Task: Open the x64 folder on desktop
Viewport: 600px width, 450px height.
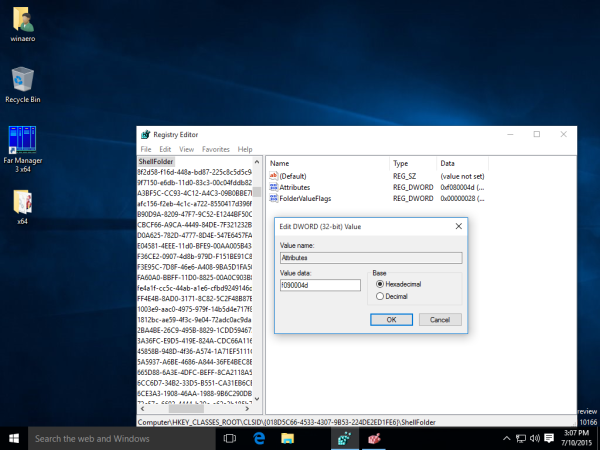Action: click(x=23, y=207)
